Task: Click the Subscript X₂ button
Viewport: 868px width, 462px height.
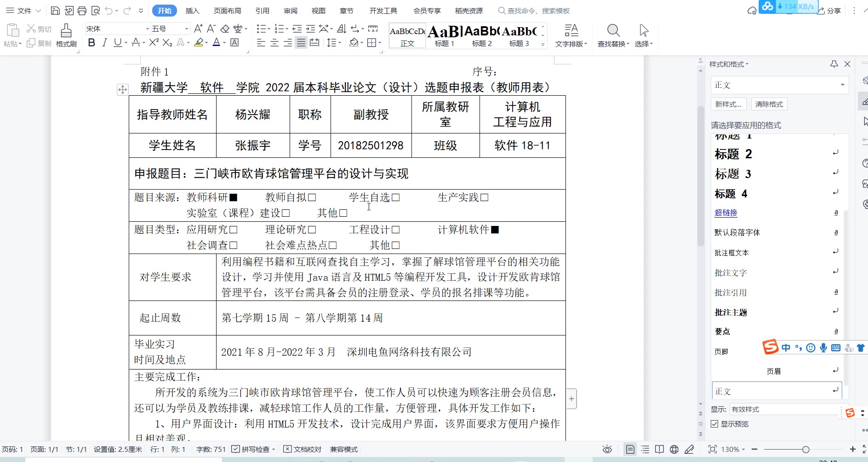Action: 167,43
